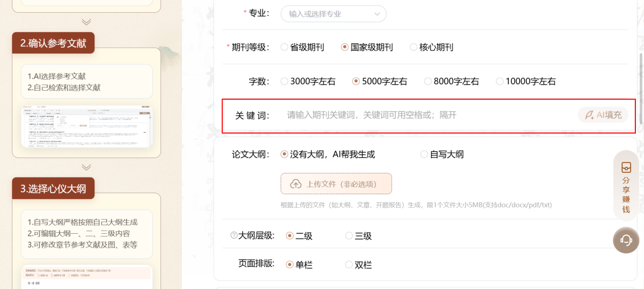Click the upload file size hint text
Viewport: 644px width, 289px height.
[416, 205]
